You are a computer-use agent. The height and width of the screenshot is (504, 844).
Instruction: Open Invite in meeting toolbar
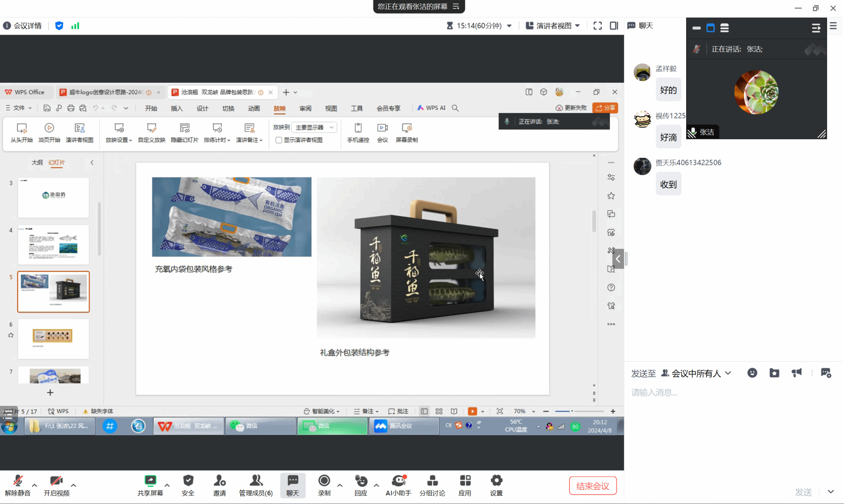pyautogui.click(x=219, y=485)
